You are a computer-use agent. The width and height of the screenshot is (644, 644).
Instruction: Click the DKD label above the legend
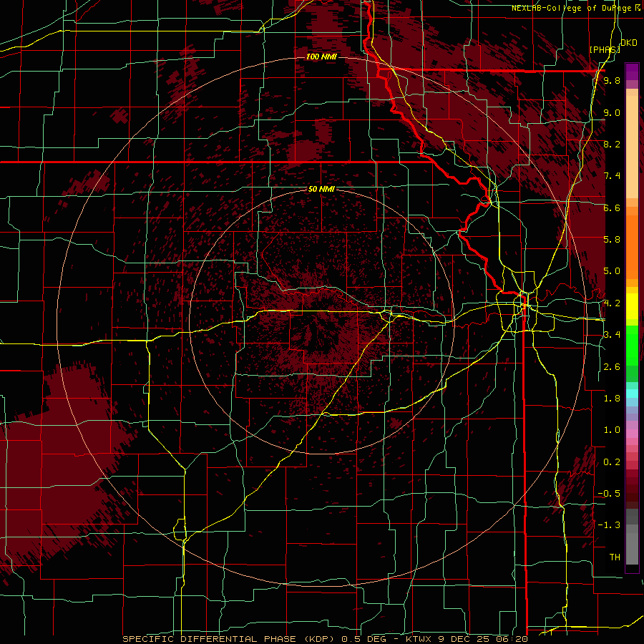629,43
